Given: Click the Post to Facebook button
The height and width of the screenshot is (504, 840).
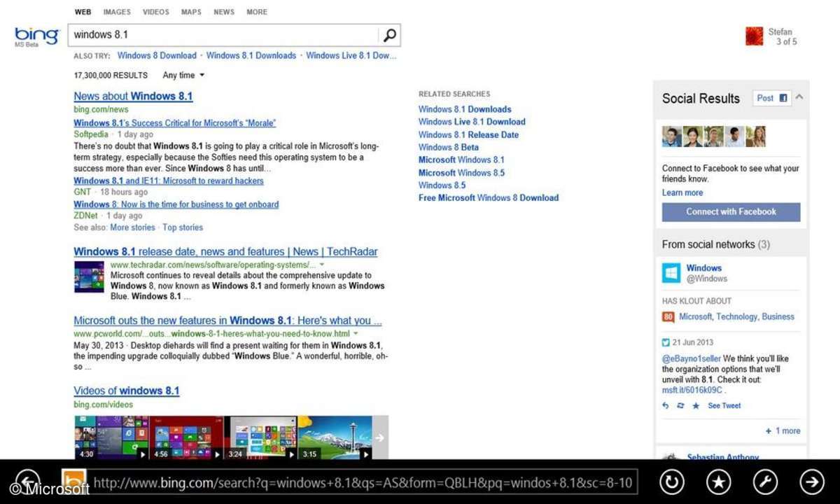Looking at the screenshot, I should [x=771, y=98].
